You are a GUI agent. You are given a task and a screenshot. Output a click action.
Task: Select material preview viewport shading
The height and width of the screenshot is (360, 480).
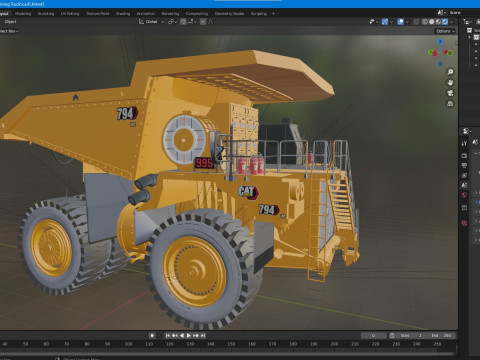click(x=438, y=22)
